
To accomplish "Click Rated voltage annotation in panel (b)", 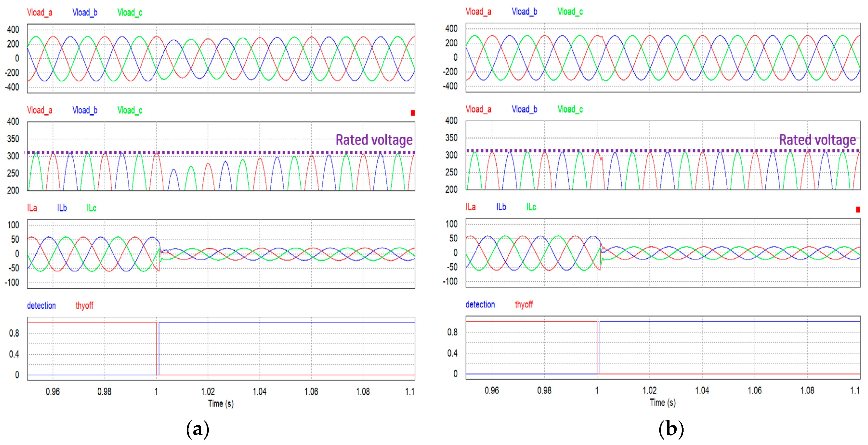I will (x=817, y=140).
